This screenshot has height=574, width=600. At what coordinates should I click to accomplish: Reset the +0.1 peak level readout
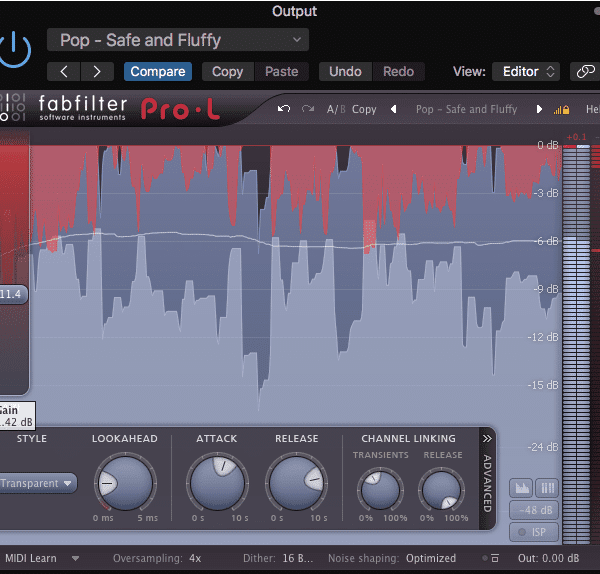tap(576, 137)
